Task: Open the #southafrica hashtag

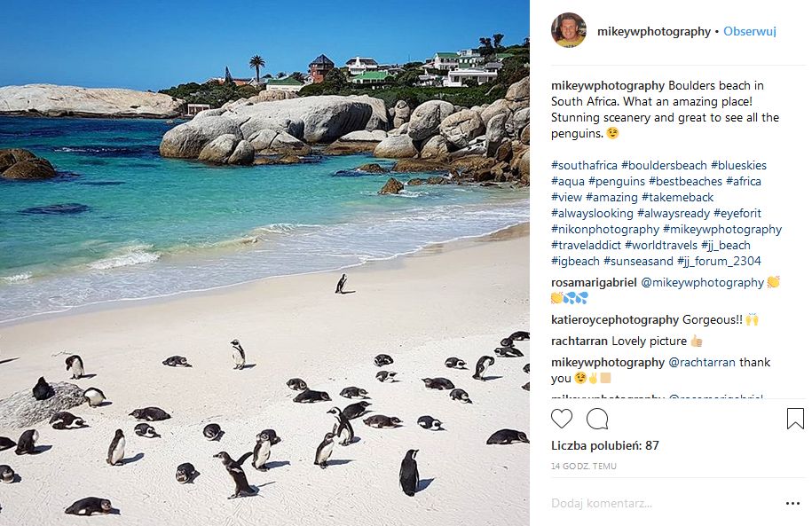Action: click(x=584, y=165)
